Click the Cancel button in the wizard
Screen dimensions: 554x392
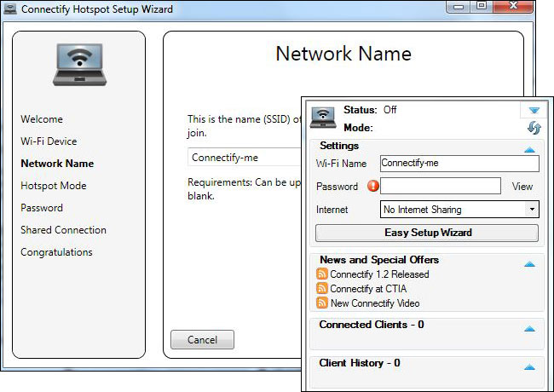[x=202, y=340]
